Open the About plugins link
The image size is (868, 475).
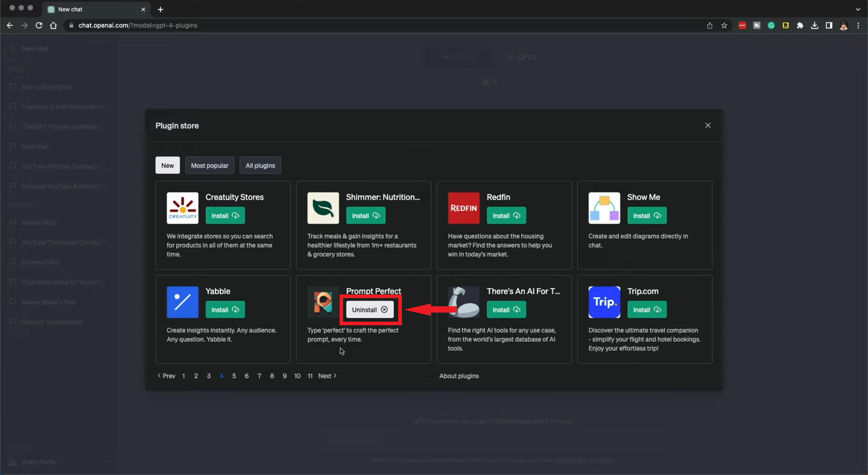(459, 376)
